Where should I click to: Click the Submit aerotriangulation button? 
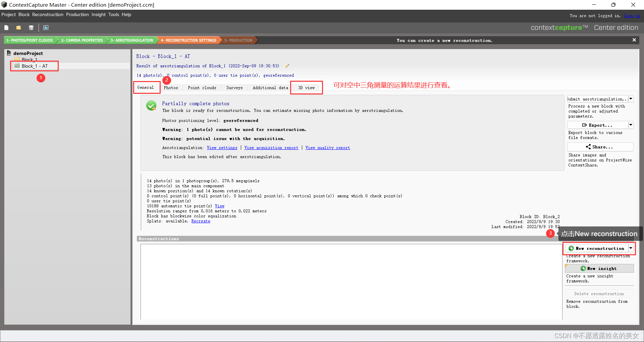tap(598, 99)
